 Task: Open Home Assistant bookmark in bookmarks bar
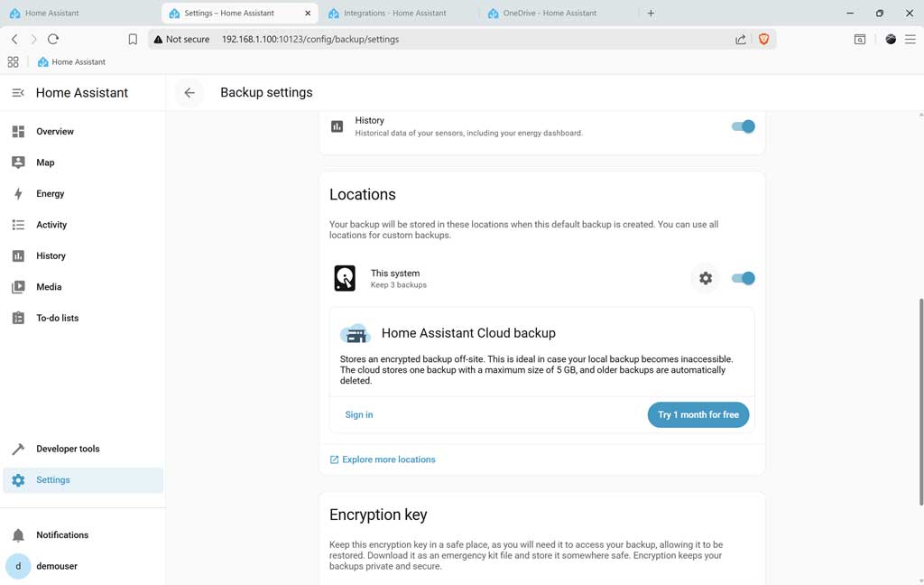coord(71,62)
